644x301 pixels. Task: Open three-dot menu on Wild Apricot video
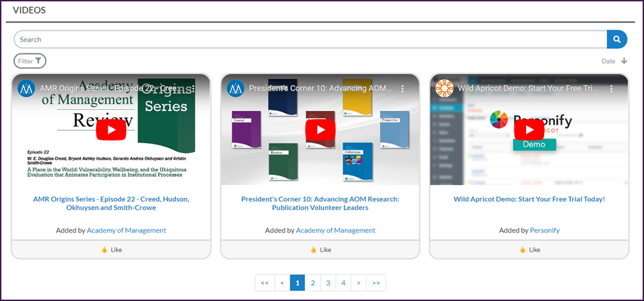[612, 88]
